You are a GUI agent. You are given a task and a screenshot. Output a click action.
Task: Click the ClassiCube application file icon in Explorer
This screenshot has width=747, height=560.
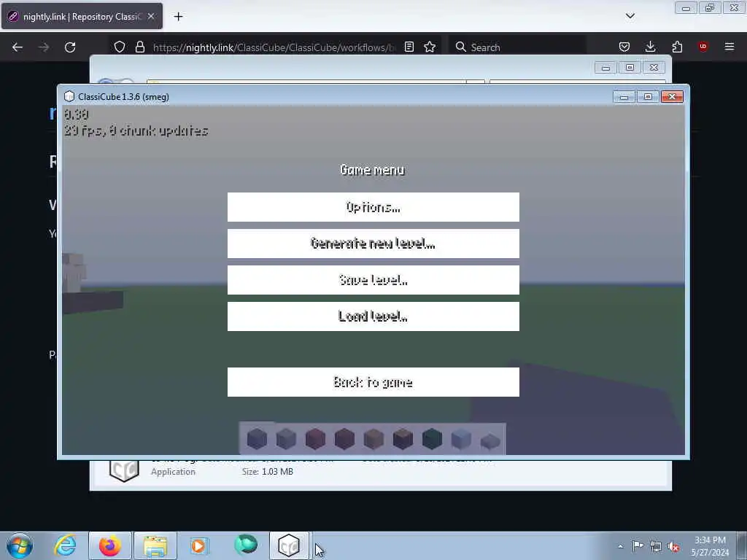point(124,470)
